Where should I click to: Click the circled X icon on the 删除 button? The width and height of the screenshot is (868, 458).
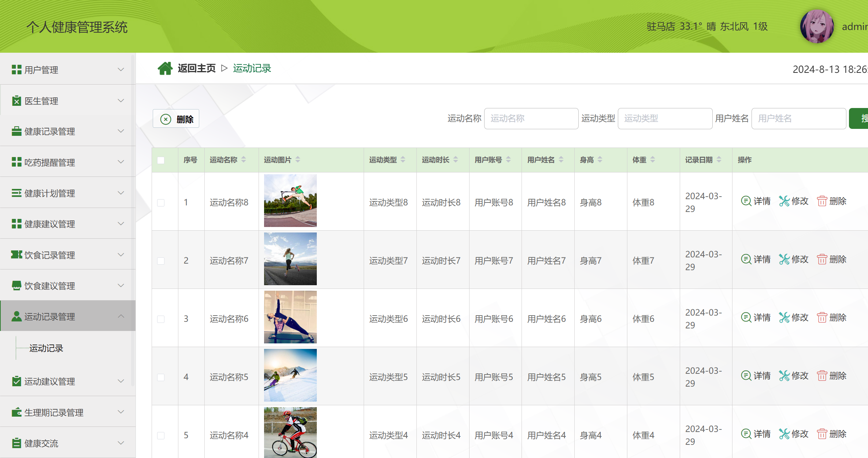[x=166, y=119]
